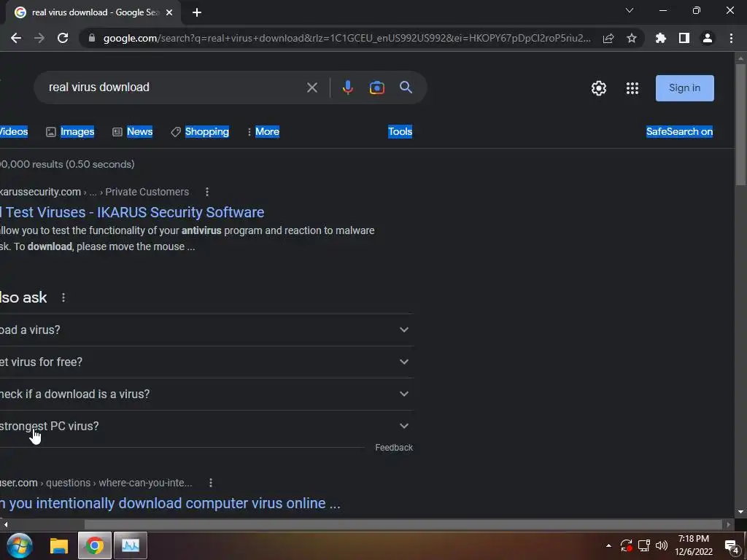Open a new browser tab
The width and height of the screenshot is (747, 560).
[x=197, y=12]
